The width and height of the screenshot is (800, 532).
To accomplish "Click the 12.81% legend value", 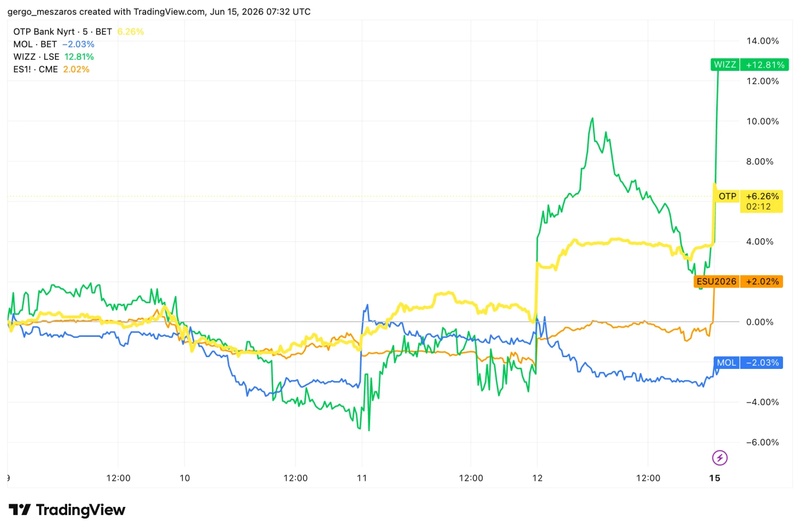I will pyautogui.click(x=79, y=57).
